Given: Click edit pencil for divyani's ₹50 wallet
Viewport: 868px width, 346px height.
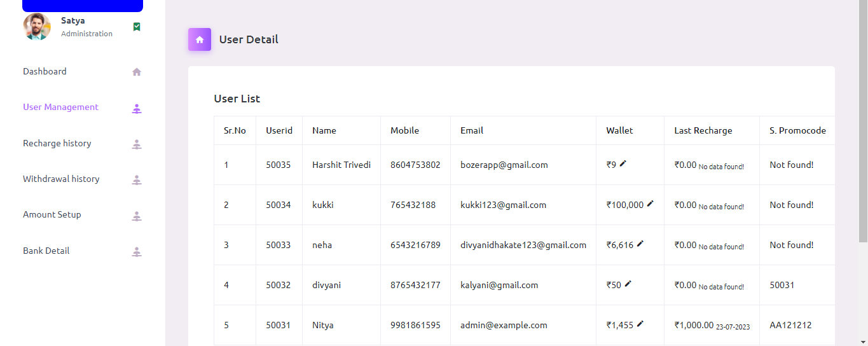Looking at the screenshot, I should [628, 284].
